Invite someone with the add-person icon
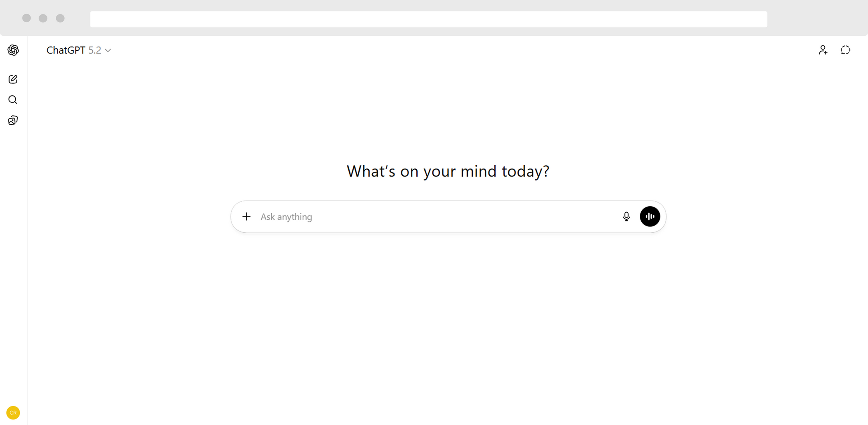The height and width of the screenshot is (425, 868). 823,49
